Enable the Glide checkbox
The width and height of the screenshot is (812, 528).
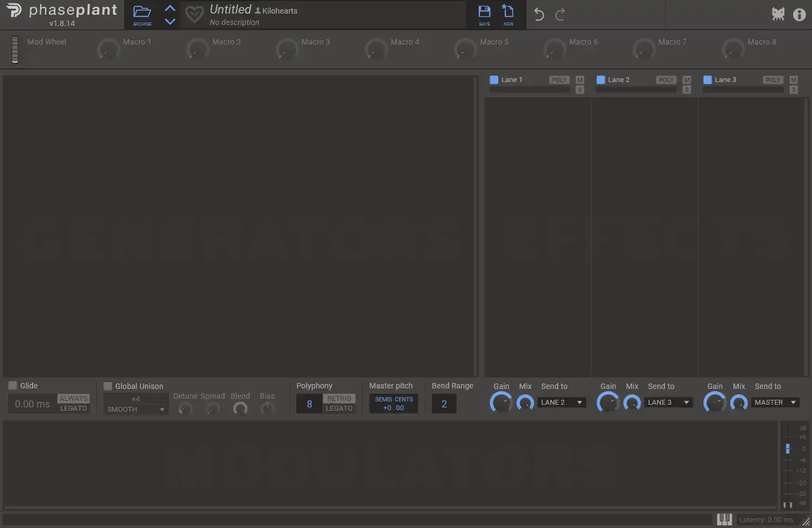12,386
